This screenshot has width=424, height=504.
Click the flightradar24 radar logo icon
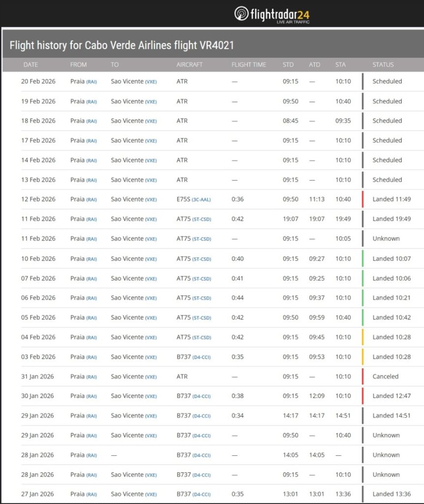pyautogui.click(x=242, y=13)
